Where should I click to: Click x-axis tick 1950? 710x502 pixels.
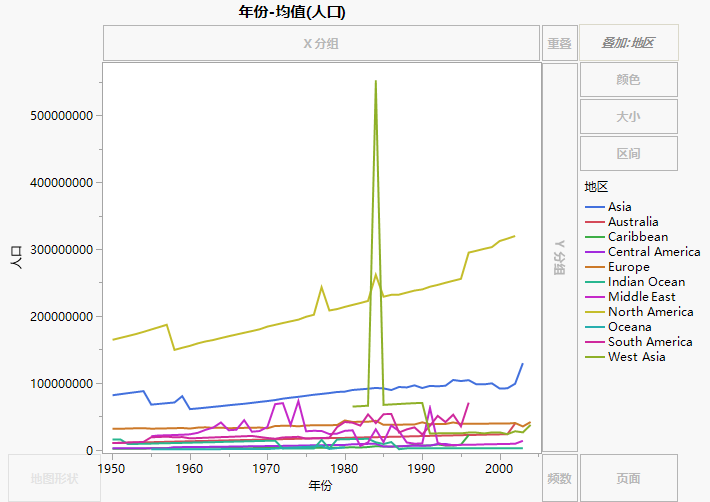(x=111, y=469)
